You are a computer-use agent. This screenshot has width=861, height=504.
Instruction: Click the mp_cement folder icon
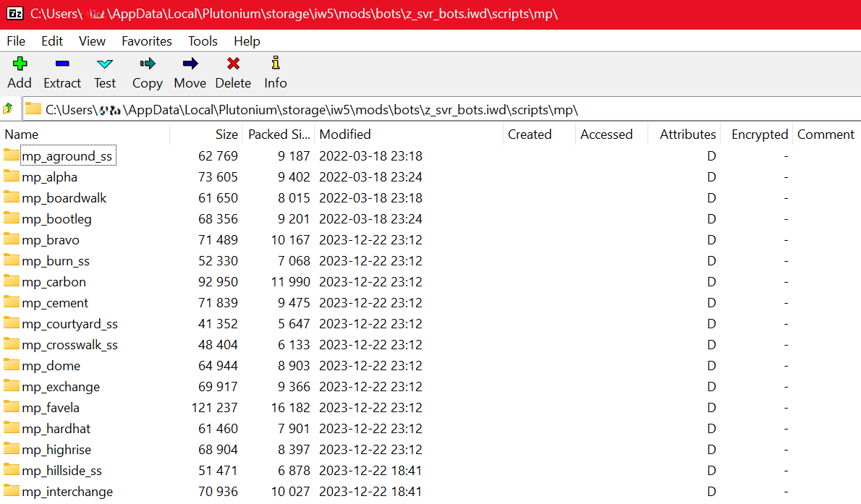point(12,302)
